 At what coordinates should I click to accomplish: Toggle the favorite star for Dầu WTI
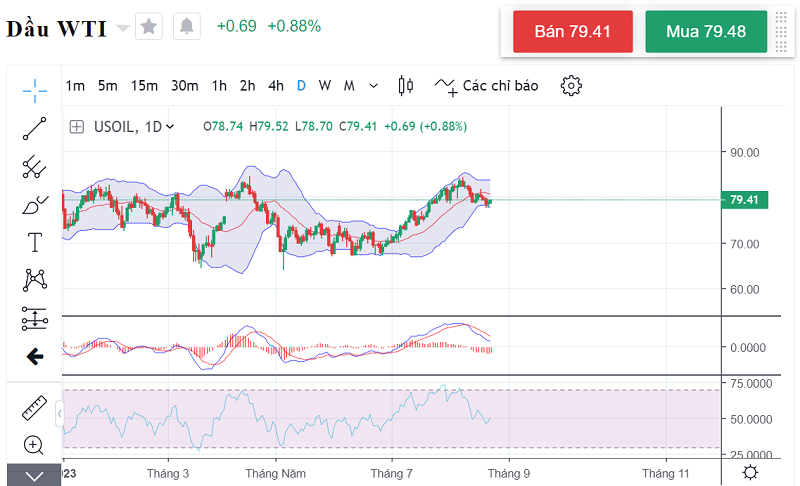[x=149, y=27]
